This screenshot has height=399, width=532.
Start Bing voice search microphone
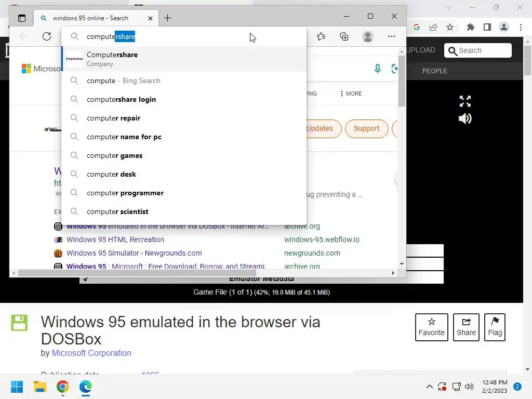point(378,69)
